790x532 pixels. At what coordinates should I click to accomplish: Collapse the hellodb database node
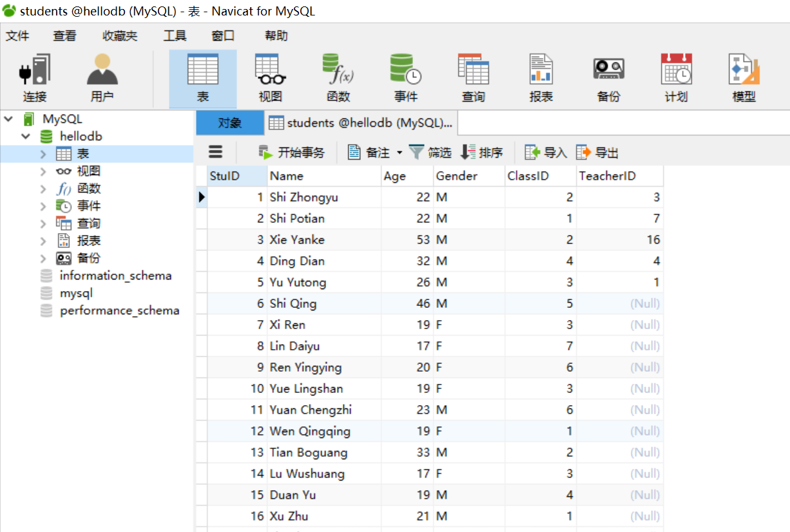[x=26, y=137]
